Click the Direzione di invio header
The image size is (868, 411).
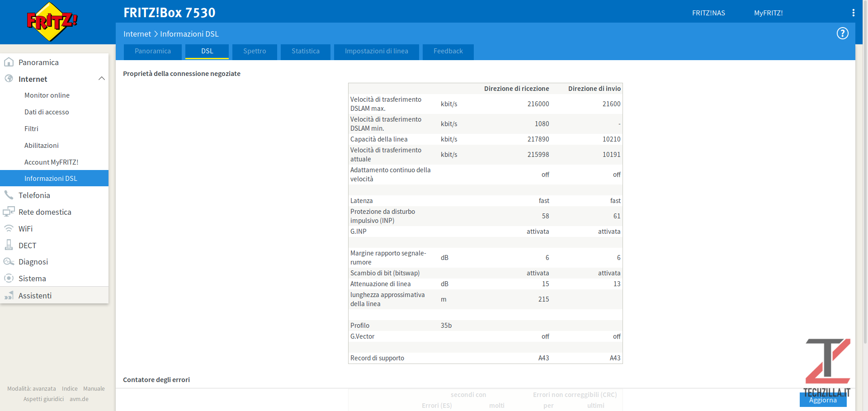coord(594,89)
